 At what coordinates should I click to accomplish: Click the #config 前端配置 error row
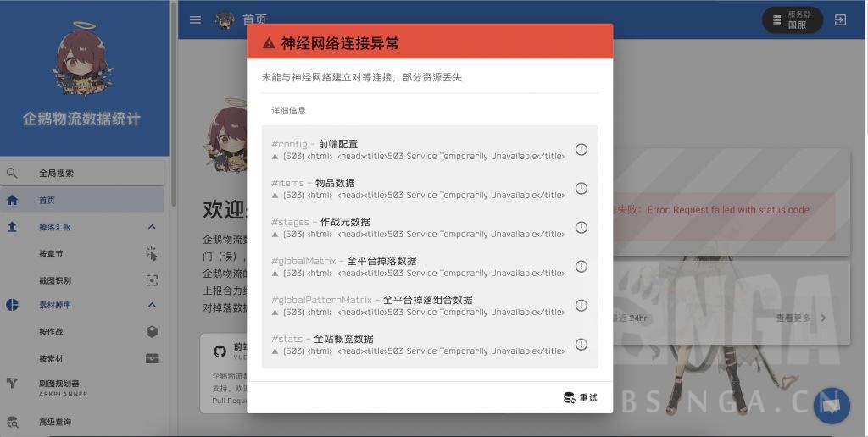click(x=430, y=149)
